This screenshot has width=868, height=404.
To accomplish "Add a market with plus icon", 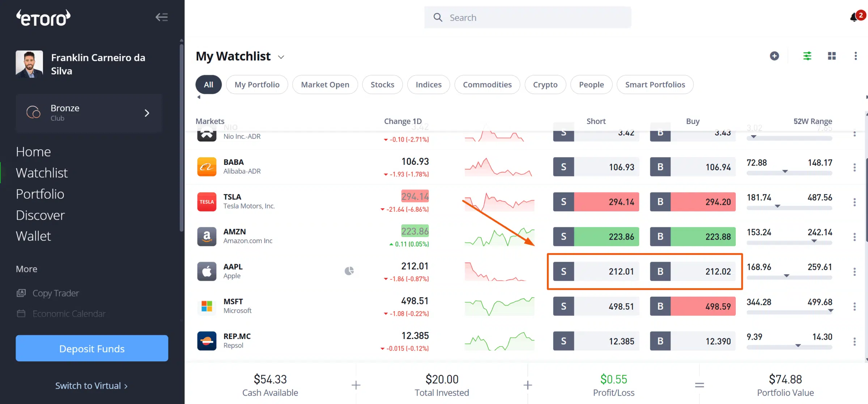I will 774,56.
